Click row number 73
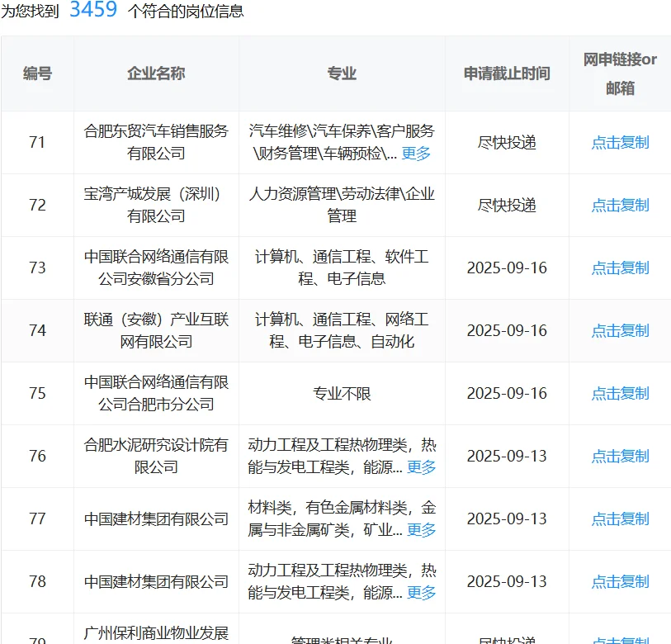Image resolution: width=671 pixels, height=644 pixels. click(x=37, y=268)
